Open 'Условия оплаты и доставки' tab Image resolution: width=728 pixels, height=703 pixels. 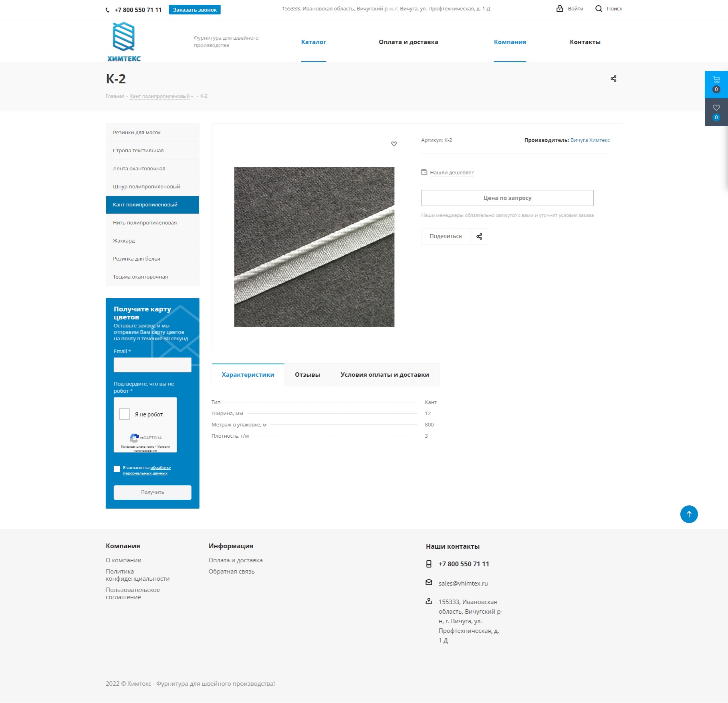pos(385,375)
